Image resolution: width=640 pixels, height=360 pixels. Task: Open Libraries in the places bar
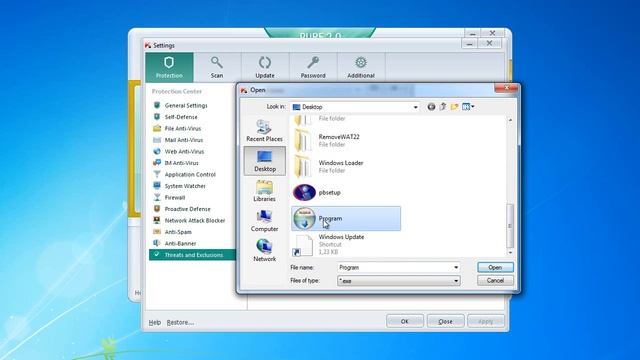[x=264, y=191]
